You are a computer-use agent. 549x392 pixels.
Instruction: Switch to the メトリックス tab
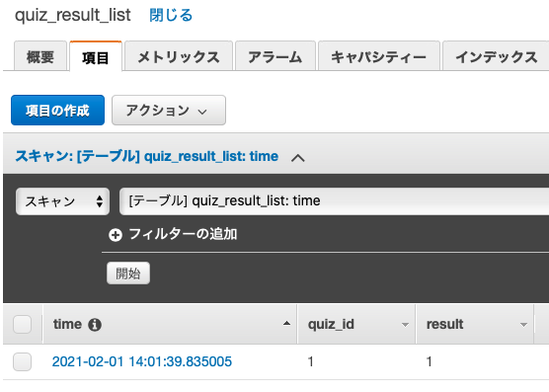tap(179, 56)
